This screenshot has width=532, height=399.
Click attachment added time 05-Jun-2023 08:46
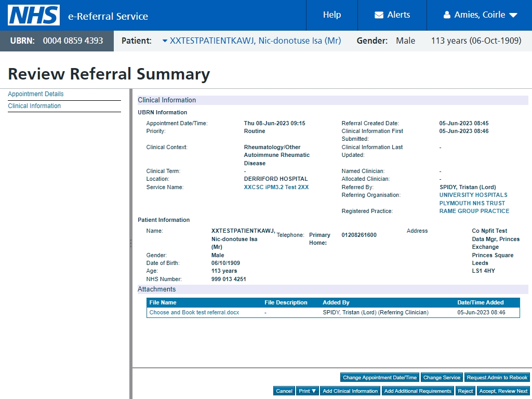click(x=481, y=312)
